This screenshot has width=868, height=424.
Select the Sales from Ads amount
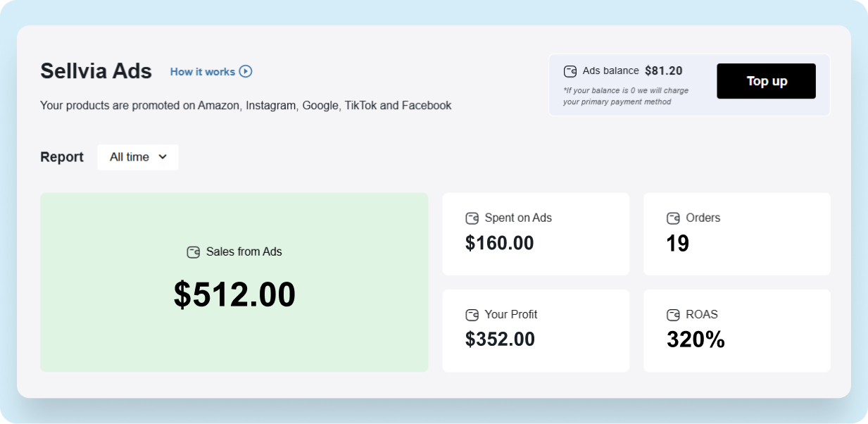235,295
